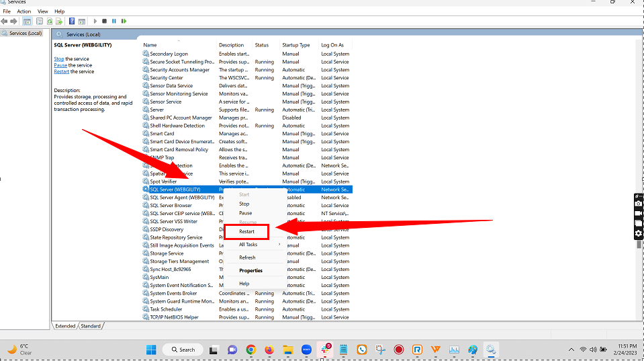Toggle Show/Hide Console Tree toolbar icon
This screenshot has height=361, width=644.
pos(27,21)
